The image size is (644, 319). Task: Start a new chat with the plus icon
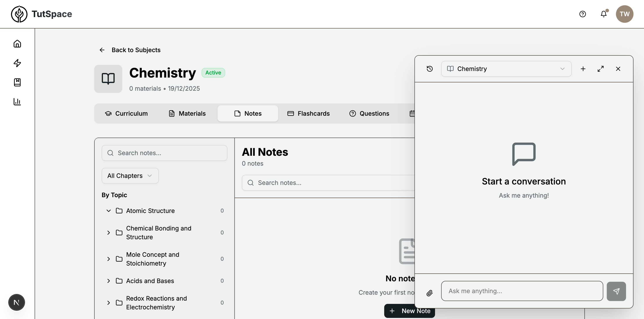(583, 69)
